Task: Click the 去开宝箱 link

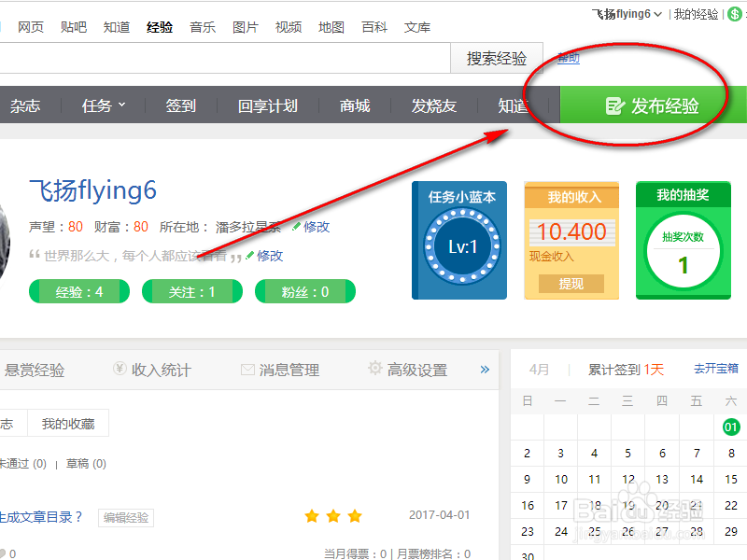Action: pos(716,369)
